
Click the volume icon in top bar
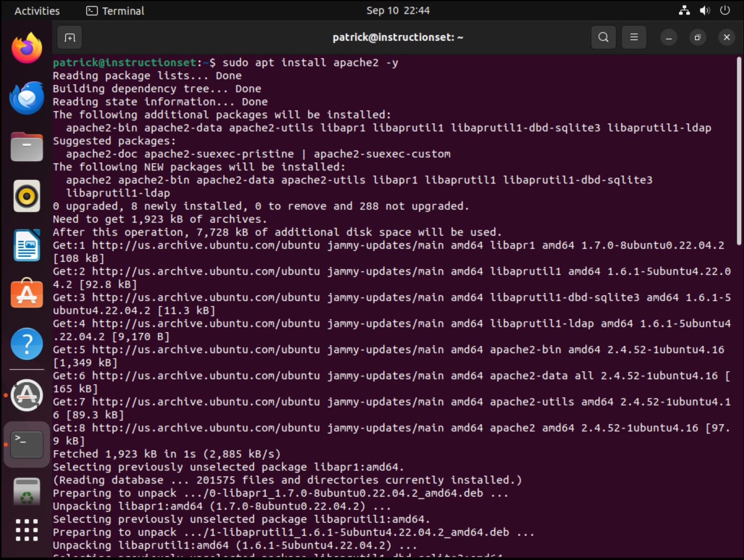coord(704,11)
